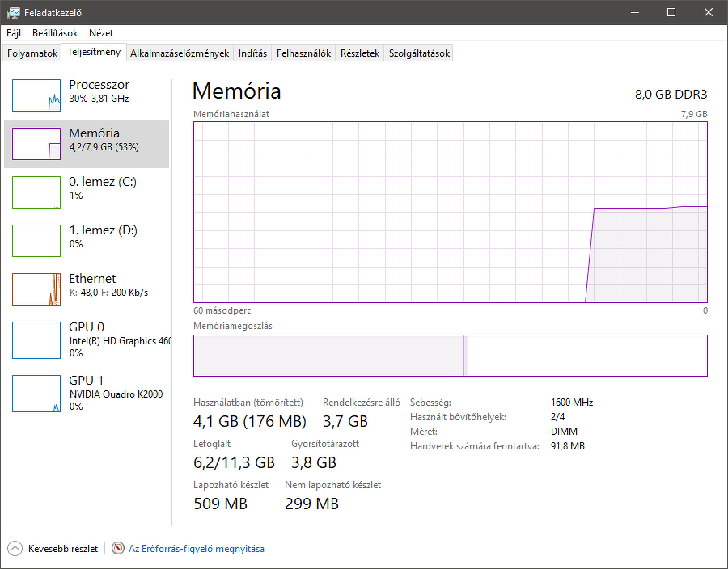Switch to the Részletek tab

point(360,53)
